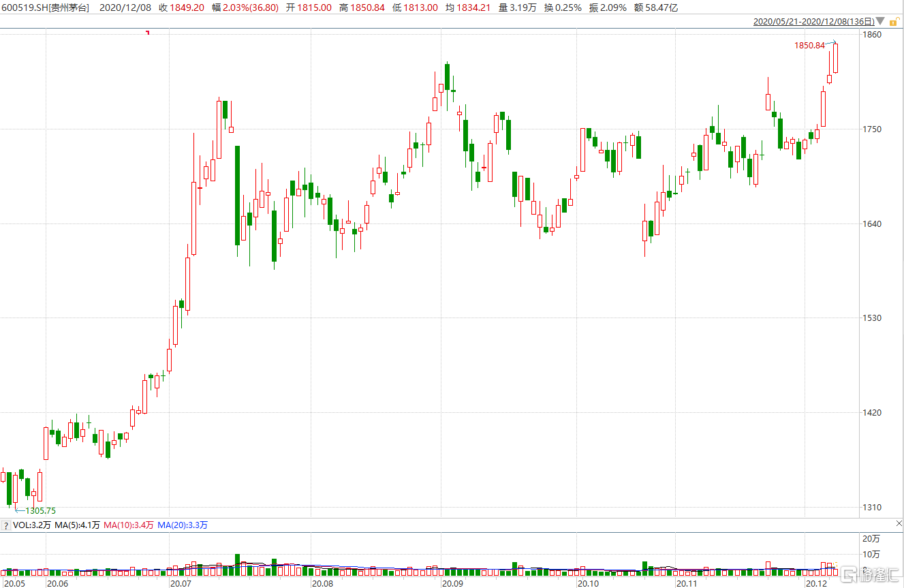Click the VOL:3.2万 indicator label
Viewport: 904px width, 588px height.
(31, 525)
